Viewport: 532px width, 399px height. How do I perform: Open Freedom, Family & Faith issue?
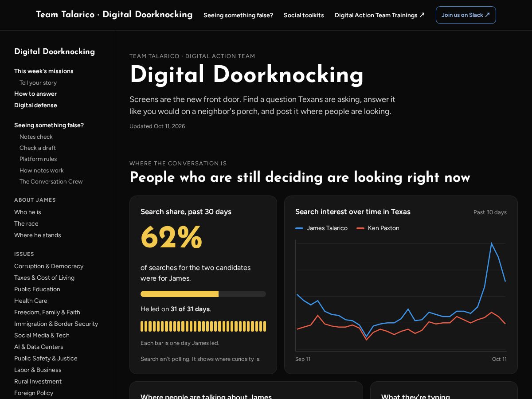click(x=47, y=312)
